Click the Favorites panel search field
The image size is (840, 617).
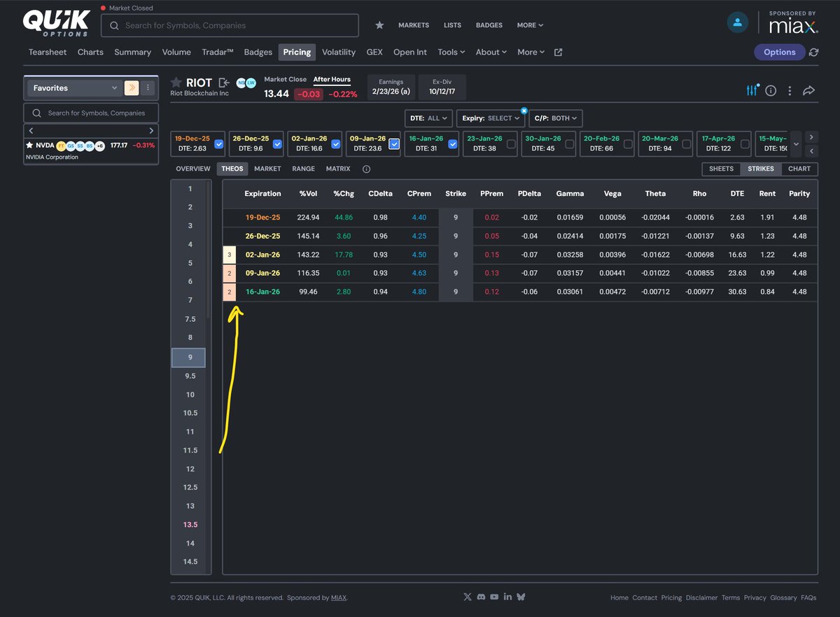pyautogui.click(x=91, y=113)
